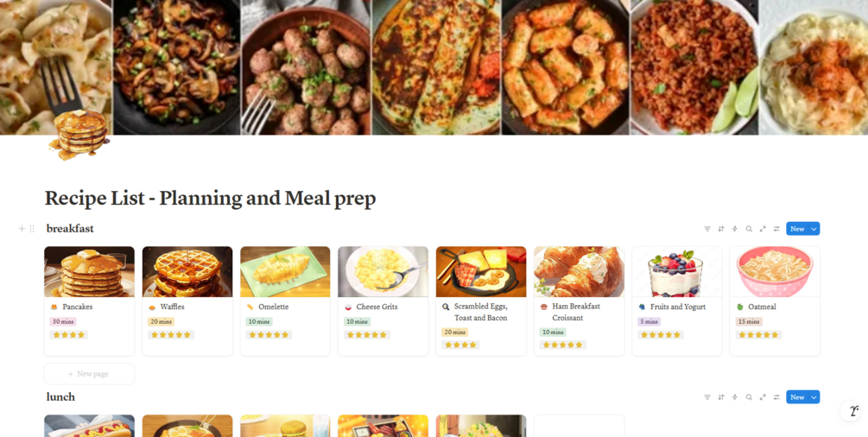Open filter options for breakfast database

coord(707,229)
